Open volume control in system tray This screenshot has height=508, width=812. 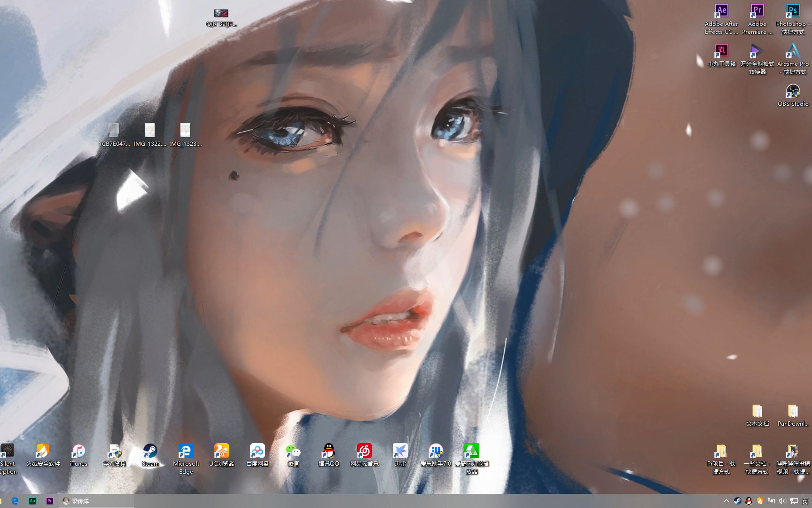[782, 501]
